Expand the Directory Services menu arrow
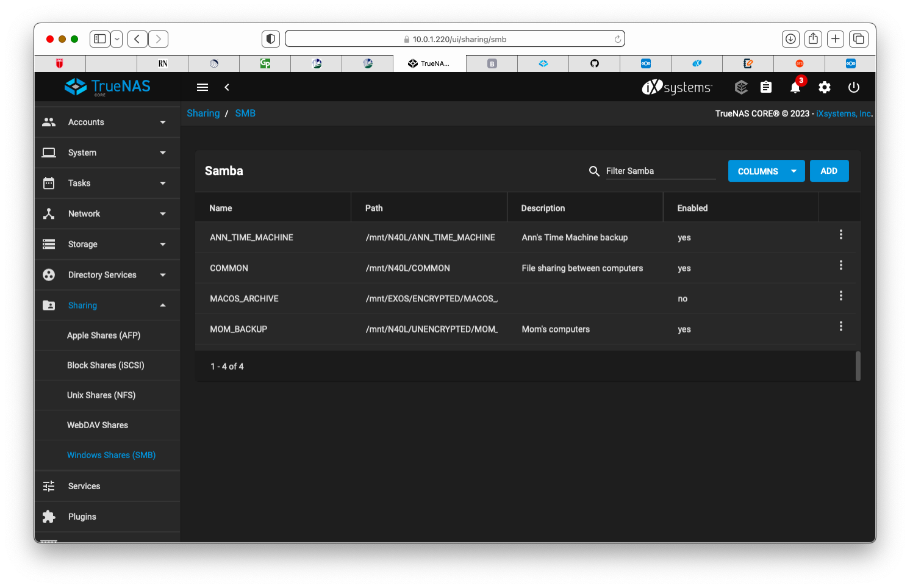Screen dimensions: 910x588 [x=163, y=274]
